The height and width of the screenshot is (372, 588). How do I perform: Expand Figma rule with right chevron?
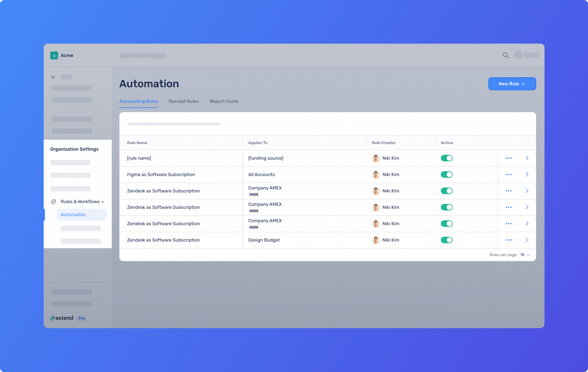(527, 174)
